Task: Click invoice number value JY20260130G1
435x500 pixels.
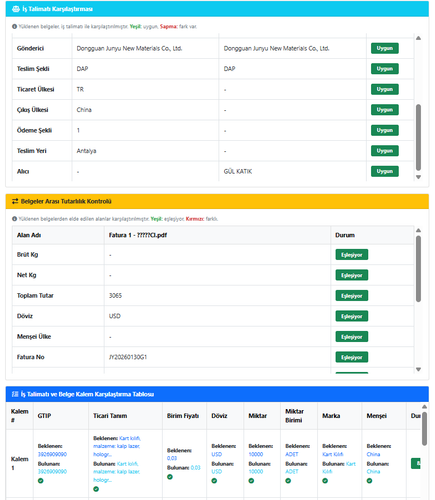Action: click(x=128, y=357)
